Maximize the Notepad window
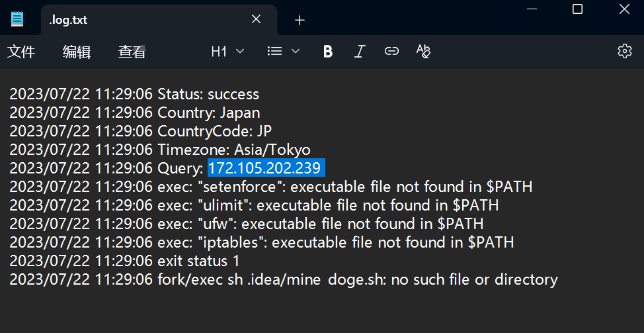 (x=577, y=9)
